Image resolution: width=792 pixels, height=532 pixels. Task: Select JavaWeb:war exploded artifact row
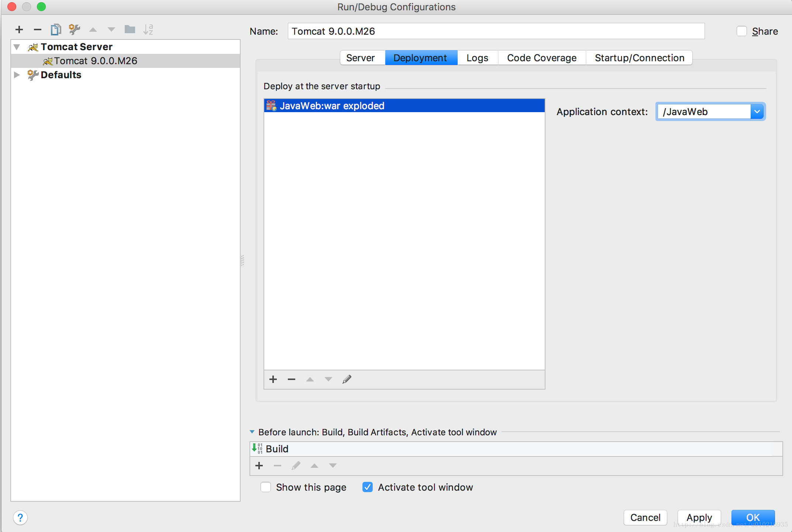pyautogui.click(x=404, y=106)
